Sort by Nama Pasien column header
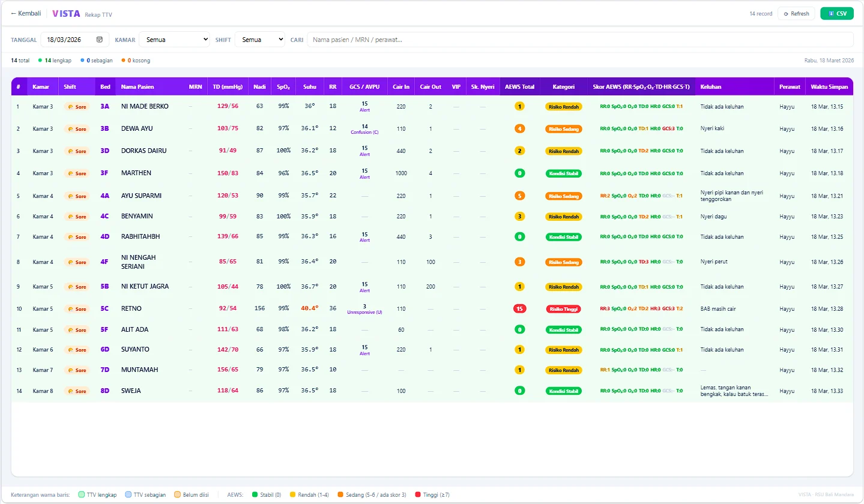Viewport: 864px width, 504px height. (x=137, y=87)
